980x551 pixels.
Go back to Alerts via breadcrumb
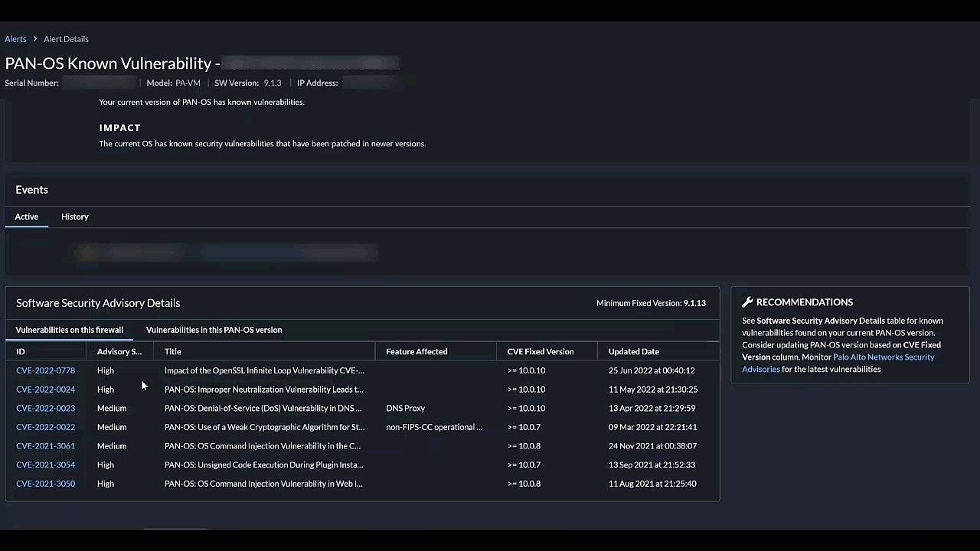point(15,39)
